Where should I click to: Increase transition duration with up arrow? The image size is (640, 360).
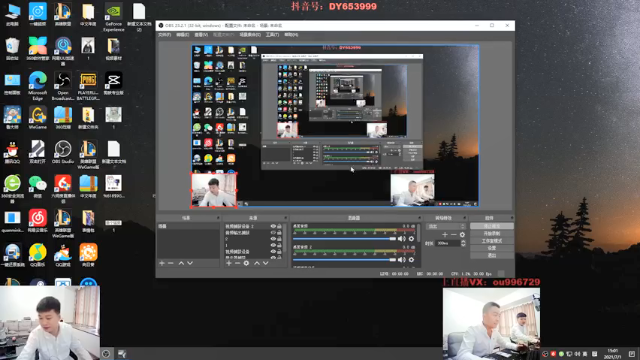pos(463,242)
